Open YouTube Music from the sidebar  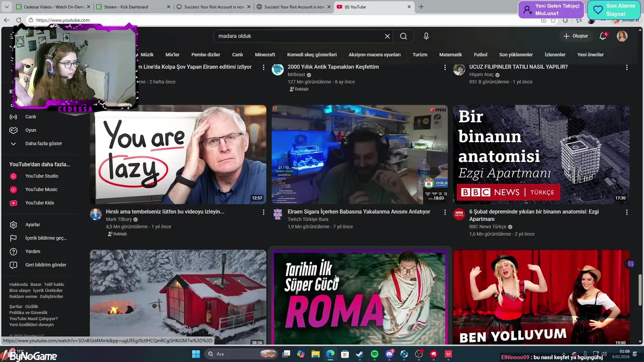tap(40, 190)
